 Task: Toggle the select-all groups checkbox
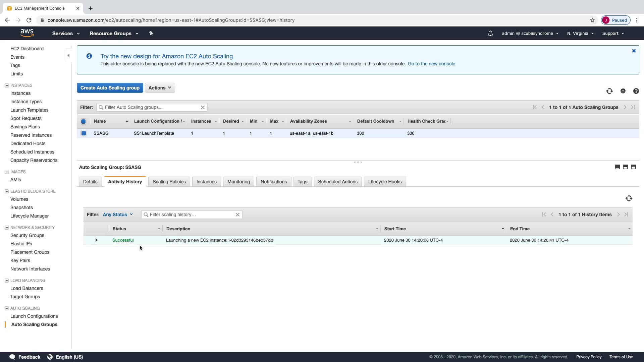click(84, 121)
